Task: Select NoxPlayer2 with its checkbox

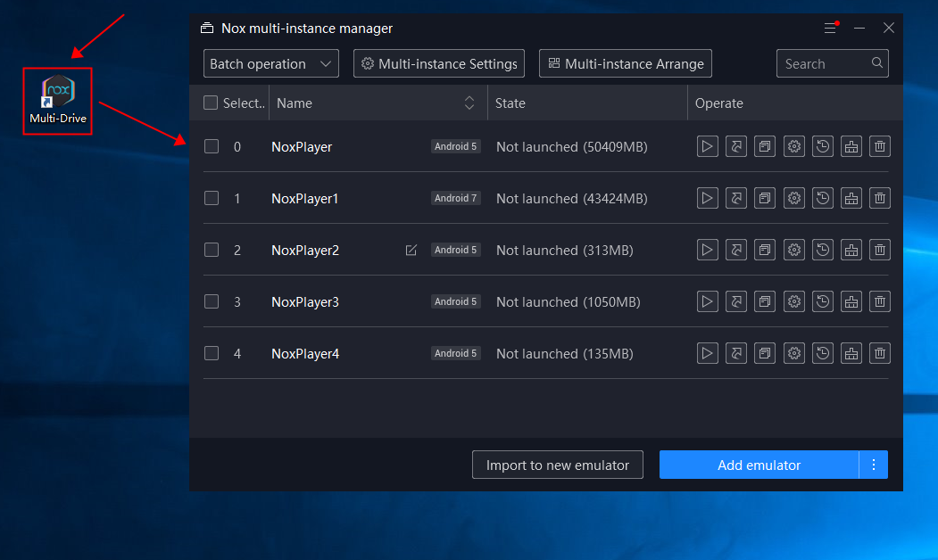Action: (212, 250)
